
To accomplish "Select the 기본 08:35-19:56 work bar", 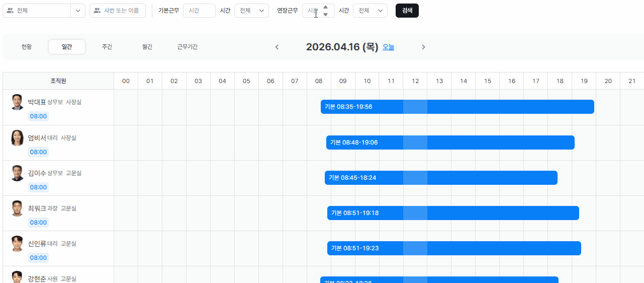I will coord(457,107).
